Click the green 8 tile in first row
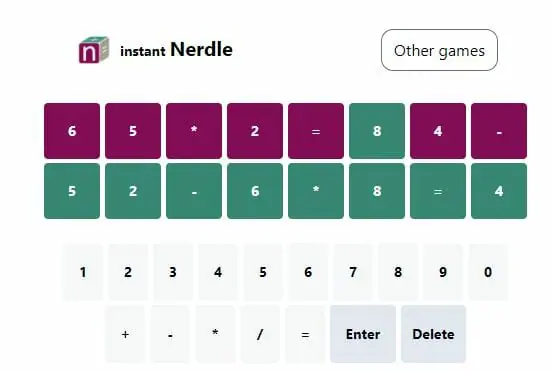Image resolution: width=551 pixels, height=372 pixels. click(377, 131)
